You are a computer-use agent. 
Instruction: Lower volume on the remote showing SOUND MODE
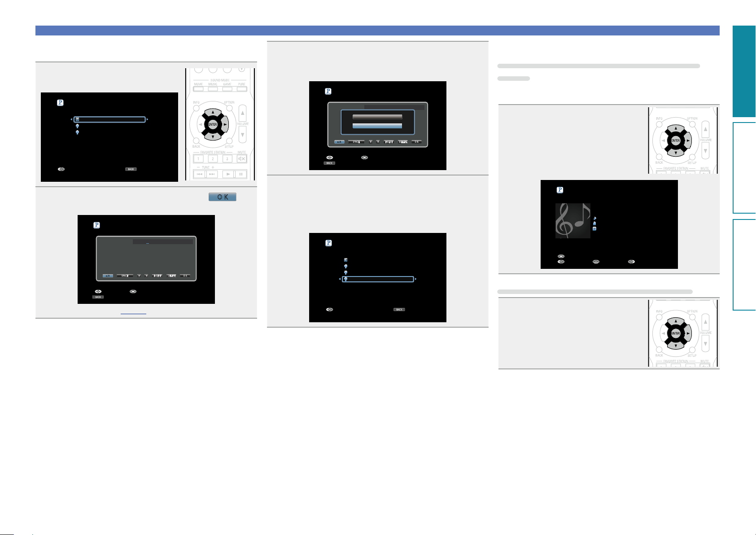coord(242,135)
